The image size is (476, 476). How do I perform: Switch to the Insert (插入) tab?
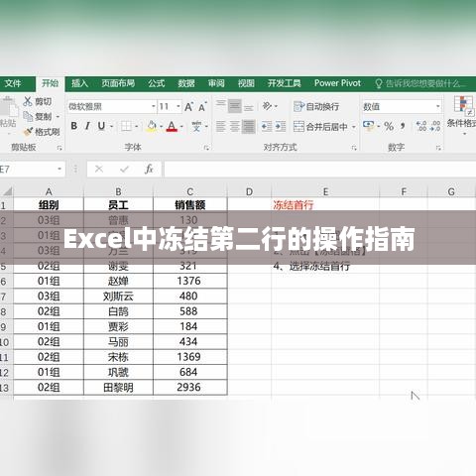pos(79,83)
